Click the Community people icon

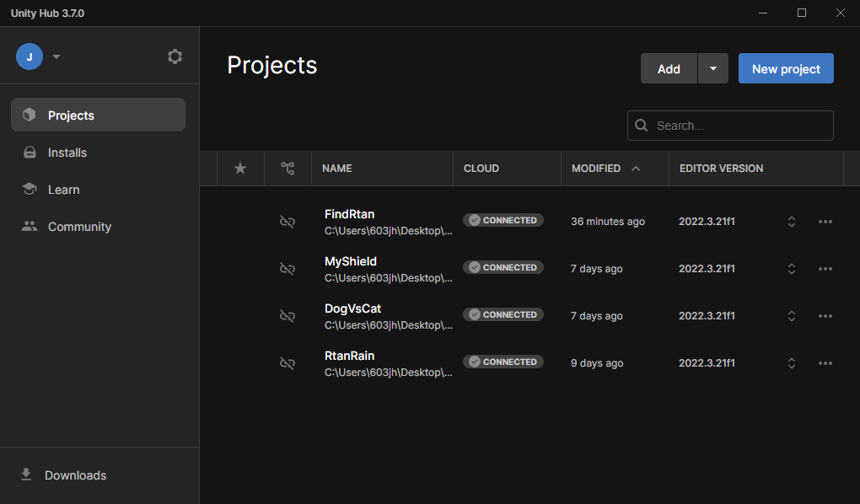(30, 226)
